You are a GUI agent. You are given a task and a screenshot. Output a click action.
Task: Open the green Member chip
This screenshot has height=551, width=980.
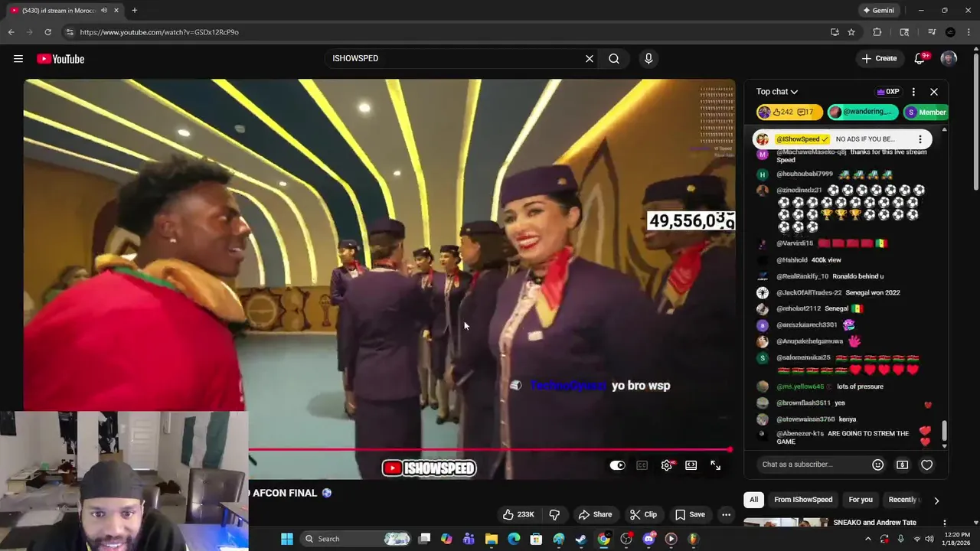tap(926, 112)
